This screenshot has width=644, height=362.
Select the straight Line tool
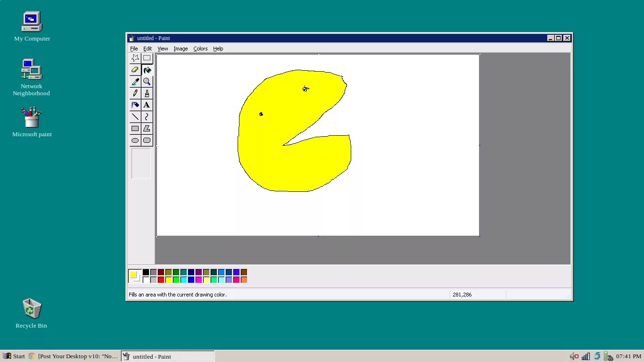click(x=135, y=117)
